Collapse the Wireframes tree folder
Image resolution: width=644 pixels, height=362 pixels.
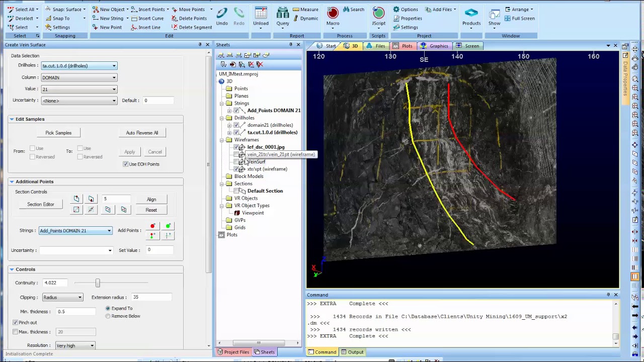222,140
